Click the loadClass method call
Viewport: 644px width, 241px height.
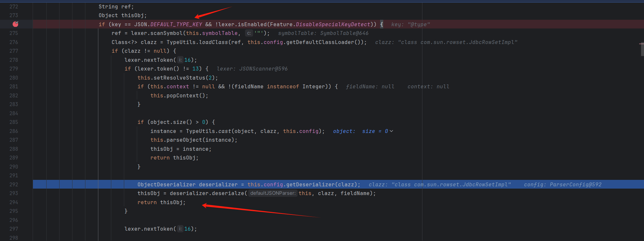click(213, 42)
